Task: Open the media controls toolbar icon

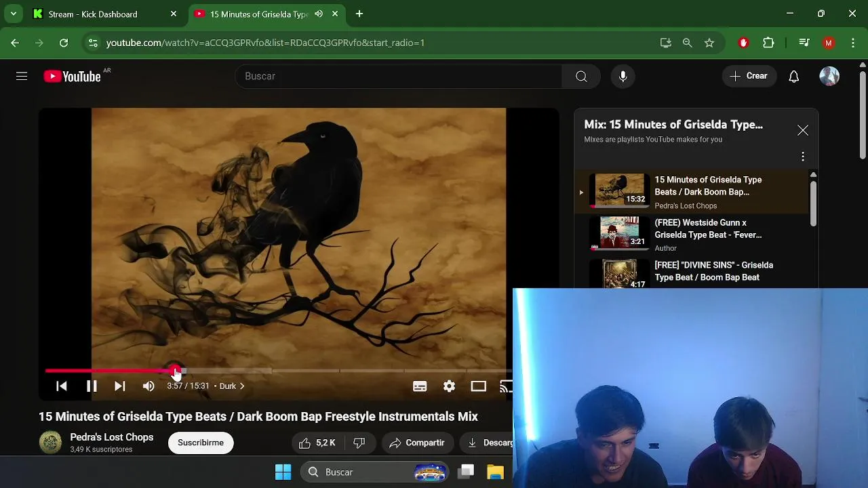Action: click(804, 43)
